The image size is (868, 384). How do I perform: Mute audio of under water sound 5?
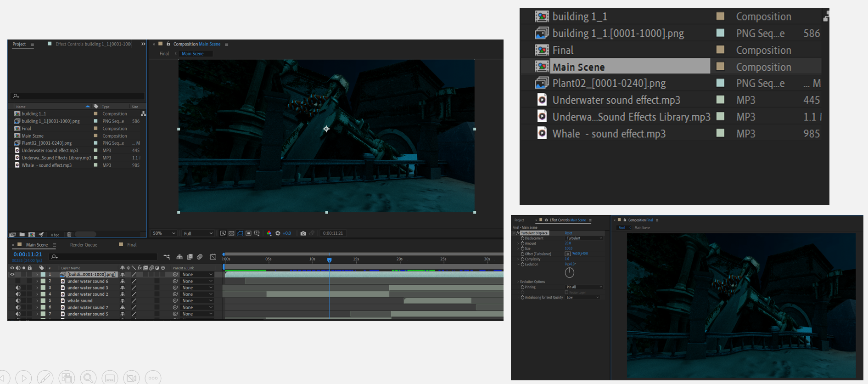(x=18, y=314)
